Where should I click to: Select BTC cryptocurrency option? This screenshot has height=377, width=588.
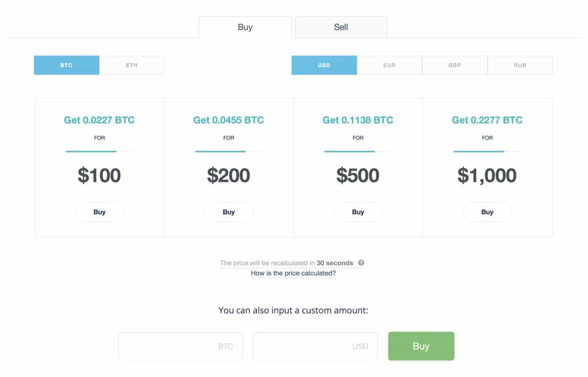[66, 65]
